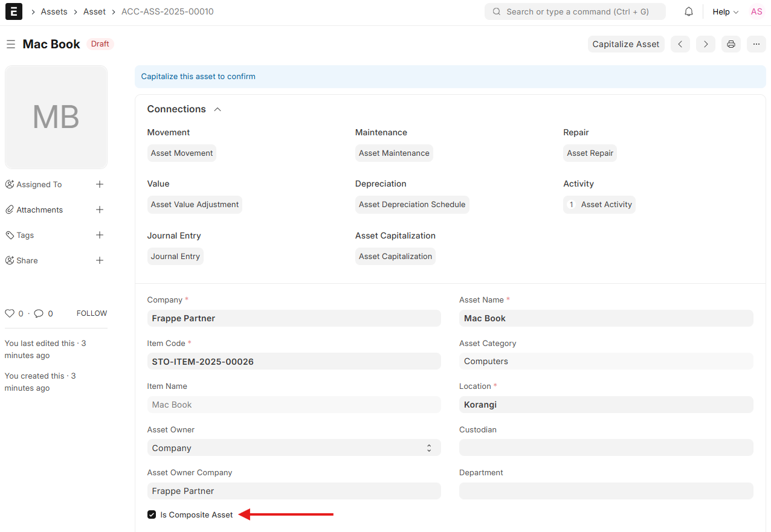771x532 pixels.
Task: Add a tag using plus icon
Action: (x=100, y=235)
